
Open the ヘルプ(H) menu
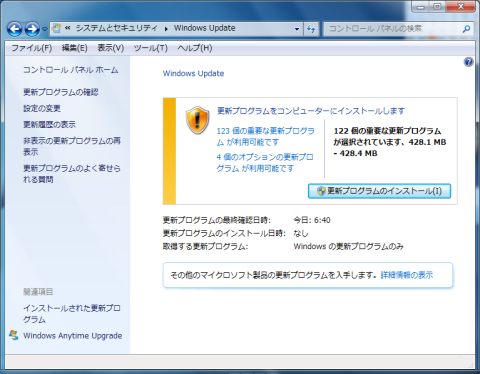point(195,48)
